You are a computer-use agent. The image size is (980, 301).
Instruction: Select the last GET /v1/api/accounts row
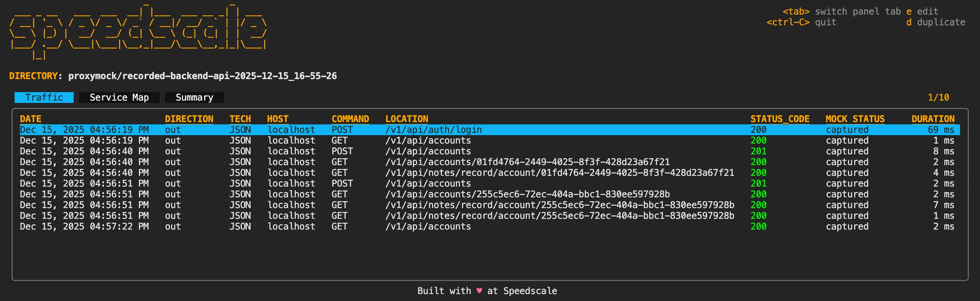(428, 227)
